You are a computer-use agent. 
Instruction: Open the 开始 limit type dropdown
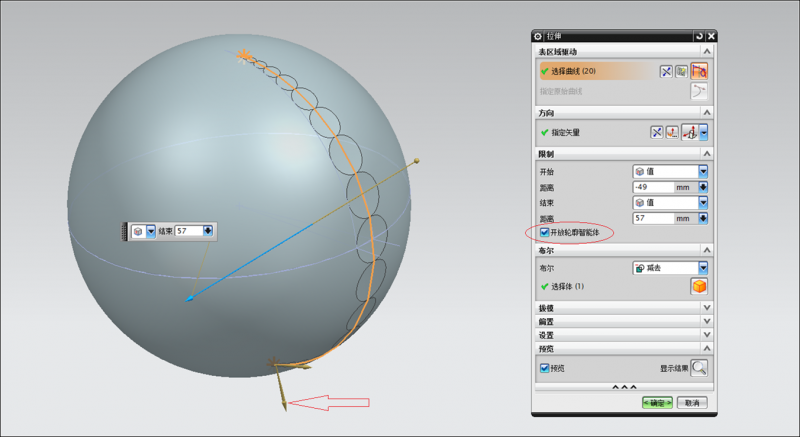[x=703, y=172]
